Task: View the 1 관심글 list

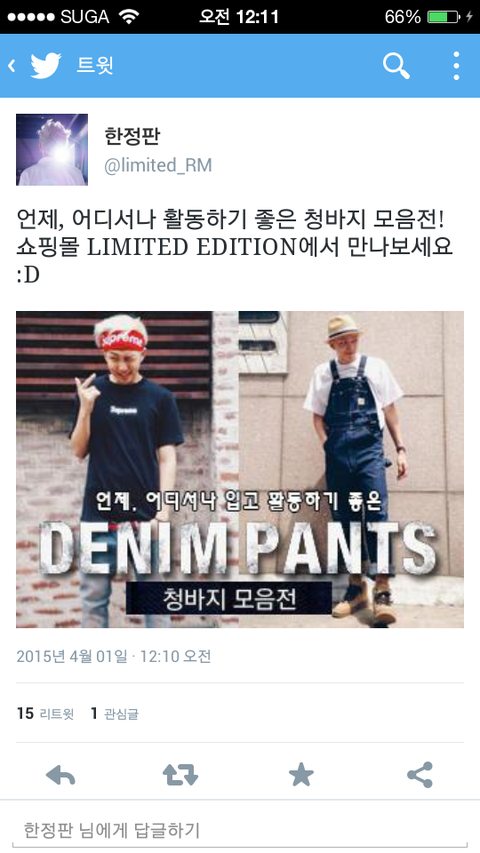Action: pos(114,713)
